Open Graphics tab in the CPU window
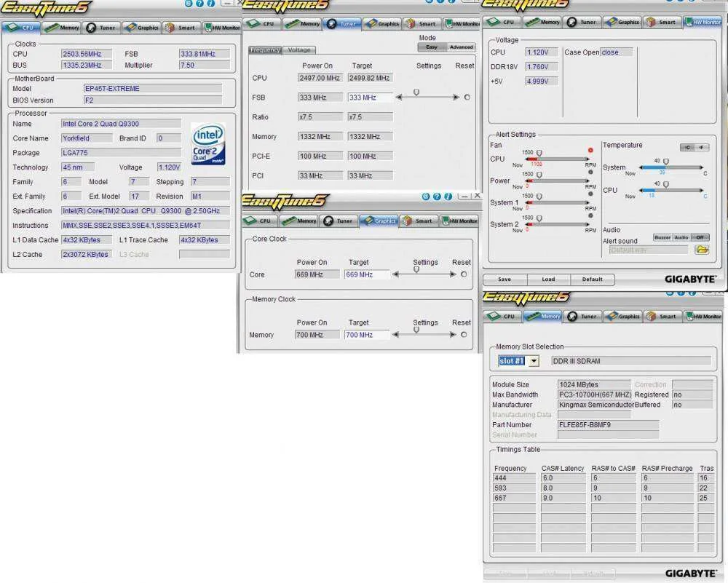This screenshot has width=728, height=583. (143, 28)
